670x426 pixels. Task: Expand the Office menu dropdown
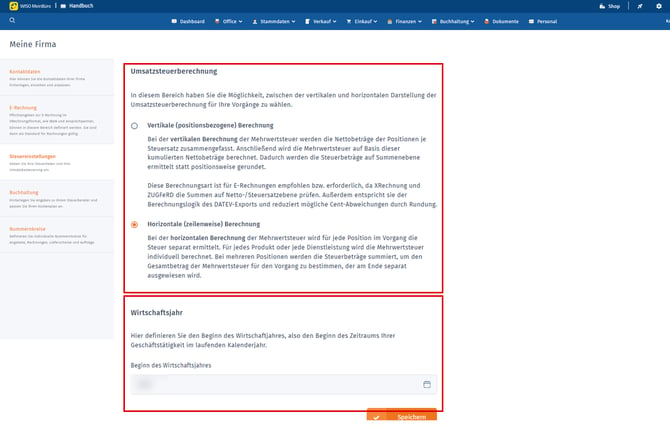pos(229,21)
